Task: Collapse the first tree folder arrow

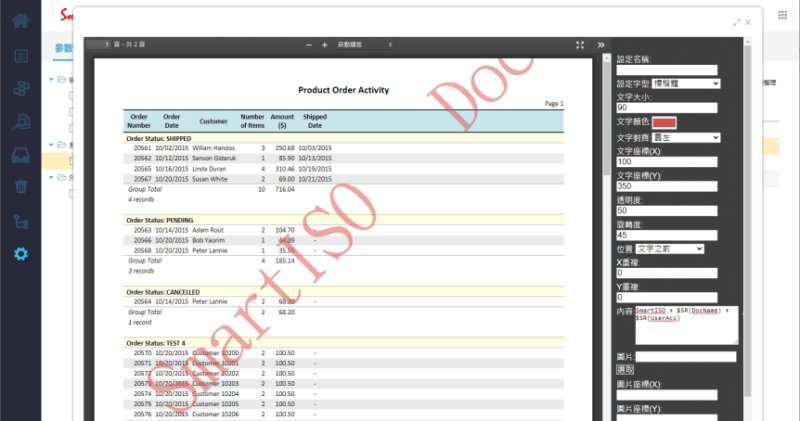Action: pyautogui.click(x=51, y=80)
